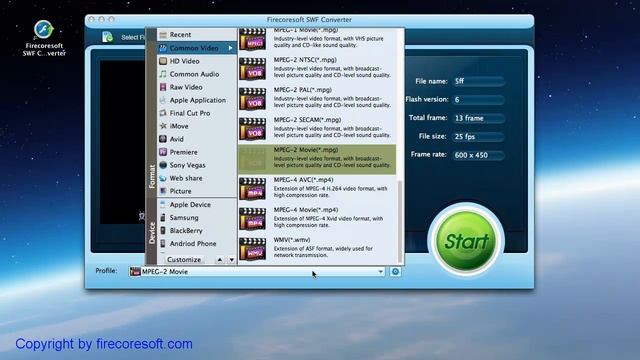This screenshot has height=360, width=640.
Task: Choose Final Cut Pro menu entry
Action: 197,113
